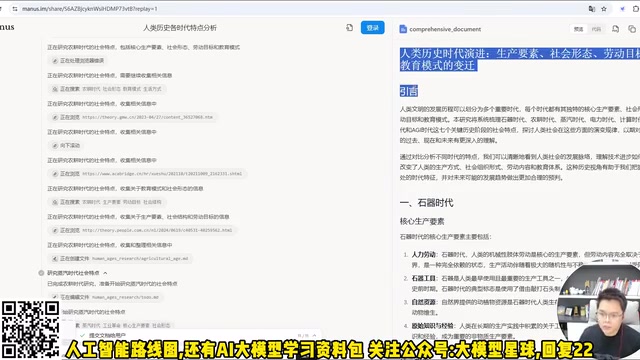
Task: Click the 人类历史各时代特点分析 page title
Action: click(x=180, y=28)
